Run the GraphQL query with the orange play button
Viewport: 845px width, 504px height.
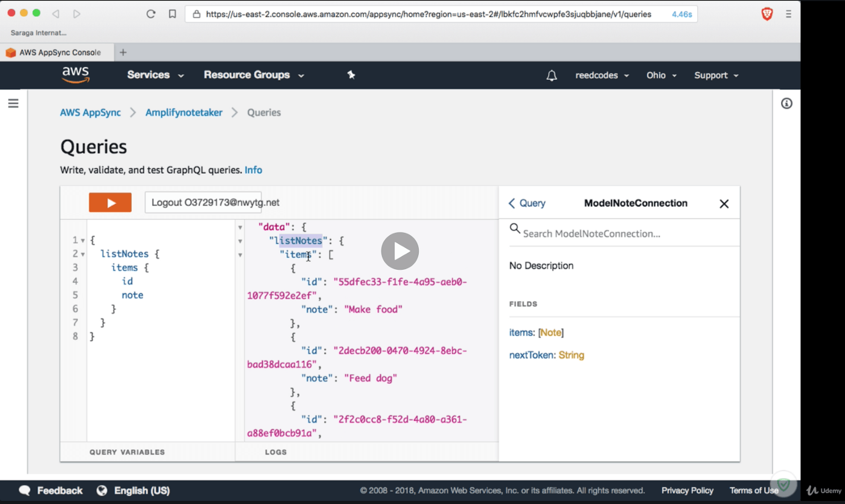110,203
